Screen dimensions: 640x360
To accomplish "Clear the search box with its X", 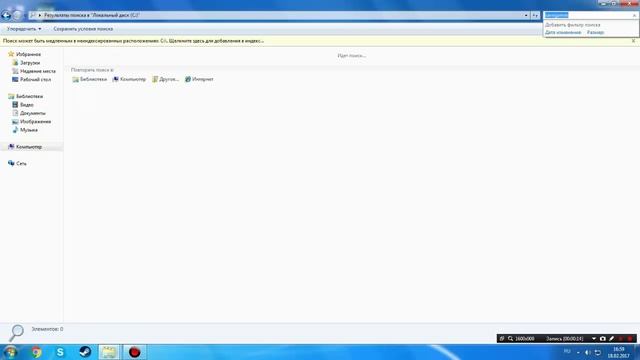I will [634, 15].
